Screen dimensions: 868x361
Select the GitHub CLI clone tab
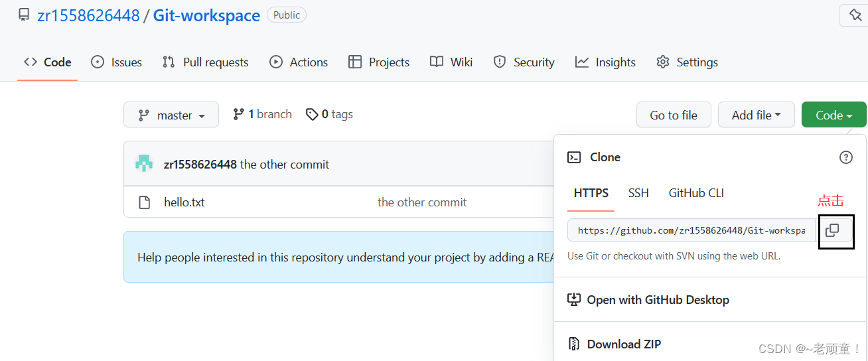696,193
